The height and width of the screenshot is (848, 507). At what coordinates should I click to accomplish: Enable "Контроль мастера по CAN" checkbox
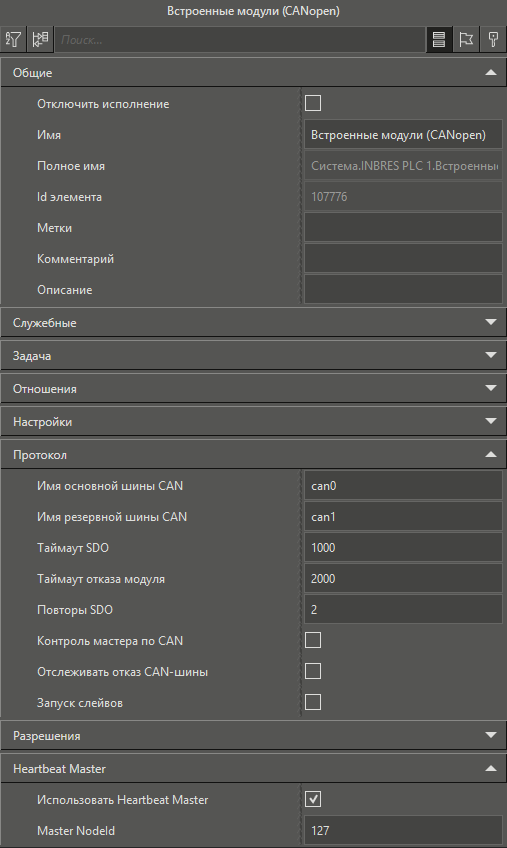point(313,640)
